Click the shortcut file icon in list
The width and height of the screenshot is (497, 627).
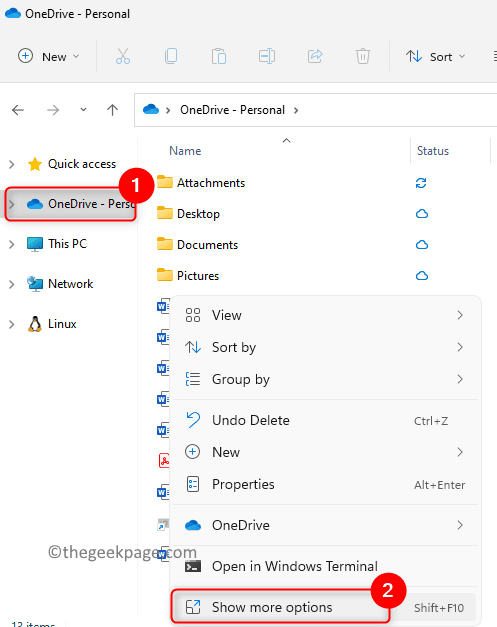click(x=163, y=524)
